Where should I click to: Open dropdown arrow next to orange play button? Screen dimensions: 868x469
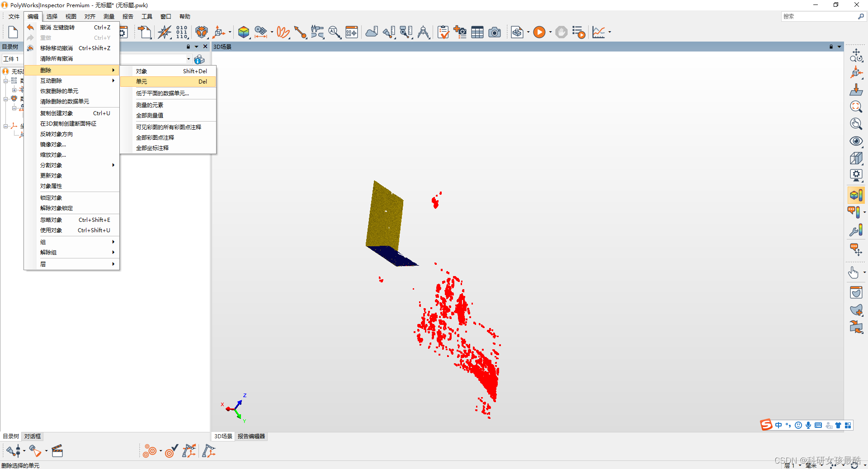550,32
